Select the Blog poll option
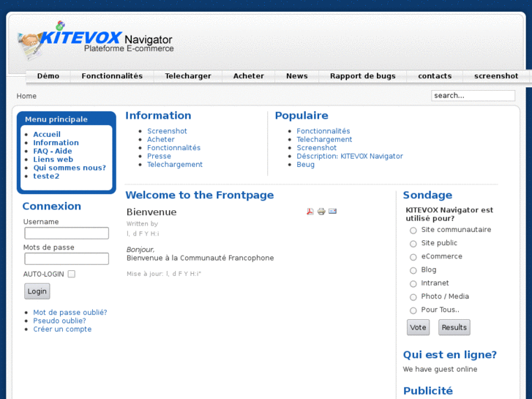 [x=413, y=271]
